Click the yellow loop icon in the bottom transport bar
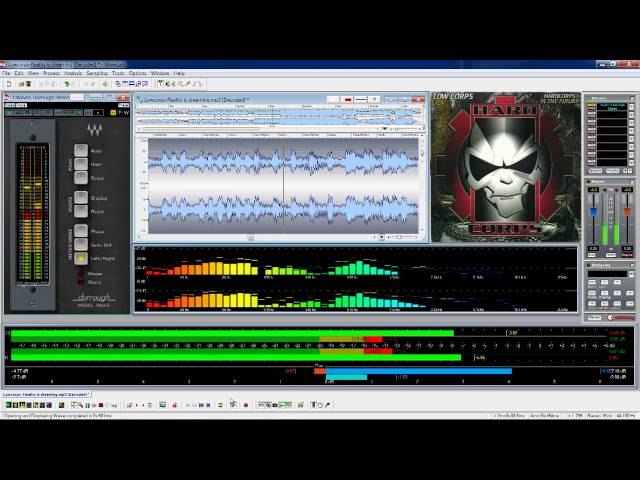The height and width of the screenshot is (480, 640). [220, 405]
